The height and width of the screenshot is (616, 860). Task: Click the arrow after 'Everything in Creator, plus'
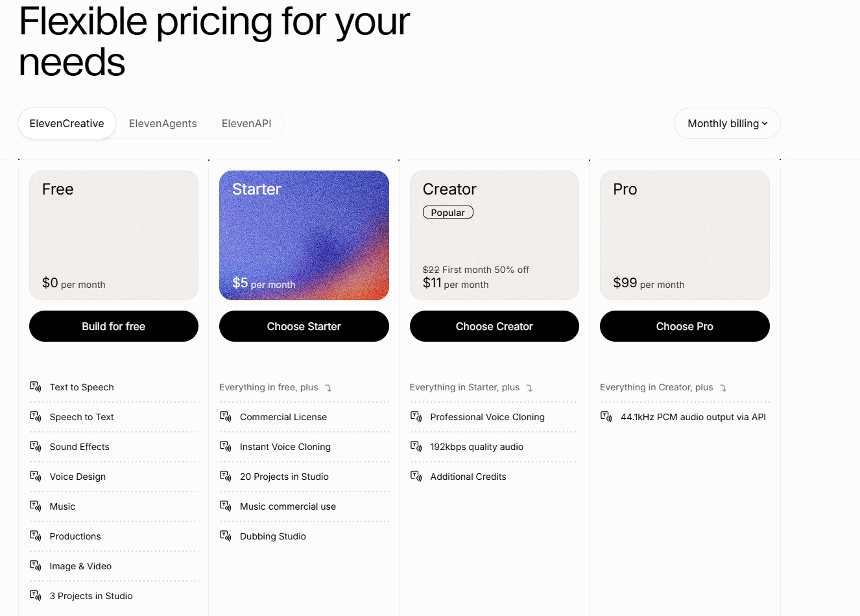coord(723,388)
